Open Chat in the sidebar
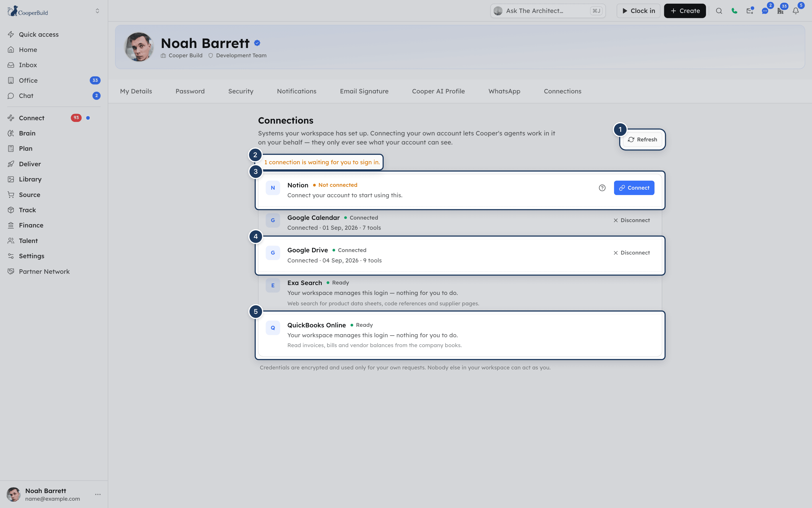This screenshot has width=812, height=508. [54, 96]
